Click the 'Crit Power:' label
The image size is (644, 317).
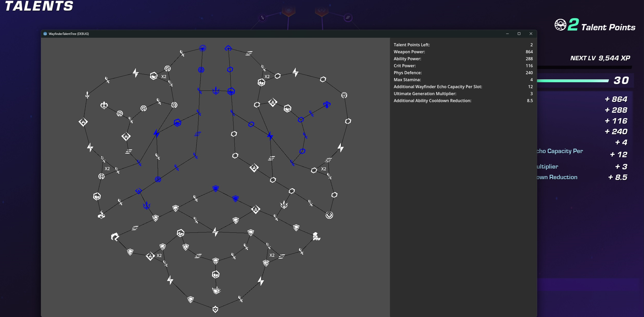click(405, 66)
